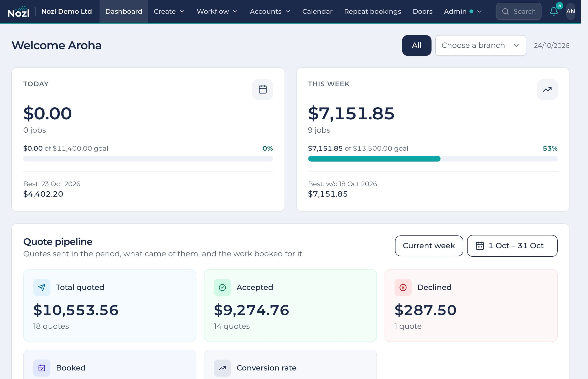
Task: Click the Welcome Aroha heading
Action: [56, 45]
